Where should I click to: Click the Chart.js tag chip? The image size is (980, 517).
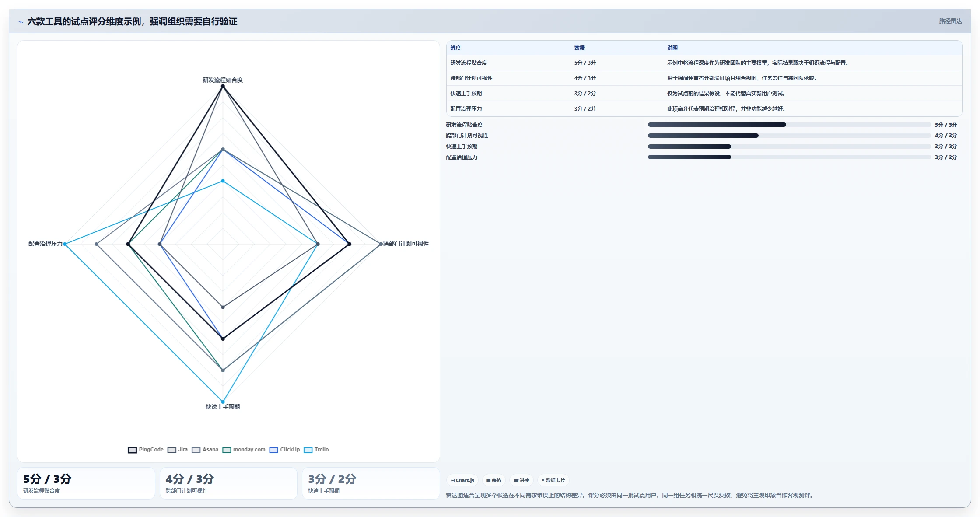point(462,480)
